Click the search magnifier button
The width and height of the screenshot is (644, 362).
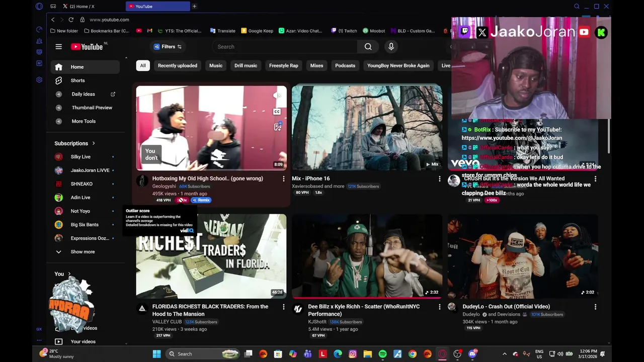pyautogui.click(x=368, y=47)
